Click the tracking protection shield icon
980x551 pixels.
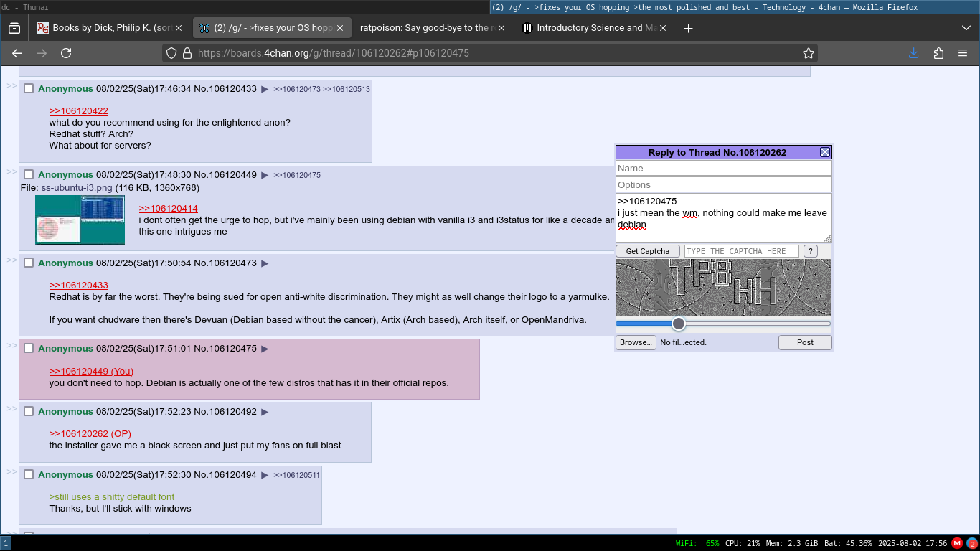pos(171,53)
